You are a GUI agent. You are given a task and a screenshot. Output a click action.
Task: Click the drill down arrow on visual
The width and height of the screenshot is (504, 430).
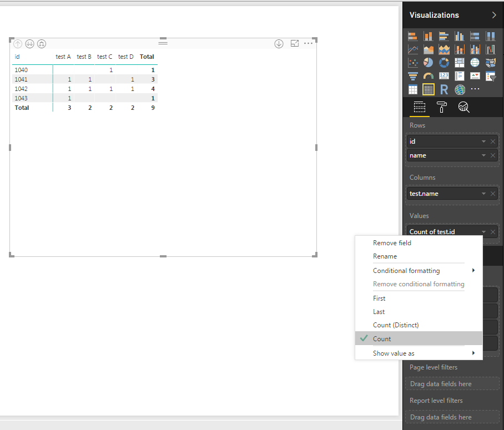pos(279,43)
